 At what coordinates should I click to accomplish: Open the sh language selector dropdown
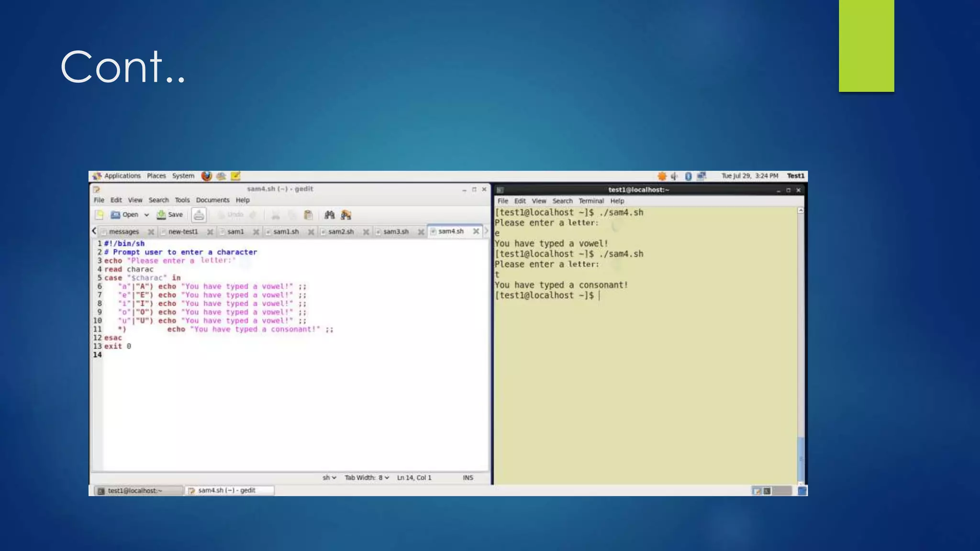(x=329, y=477)
